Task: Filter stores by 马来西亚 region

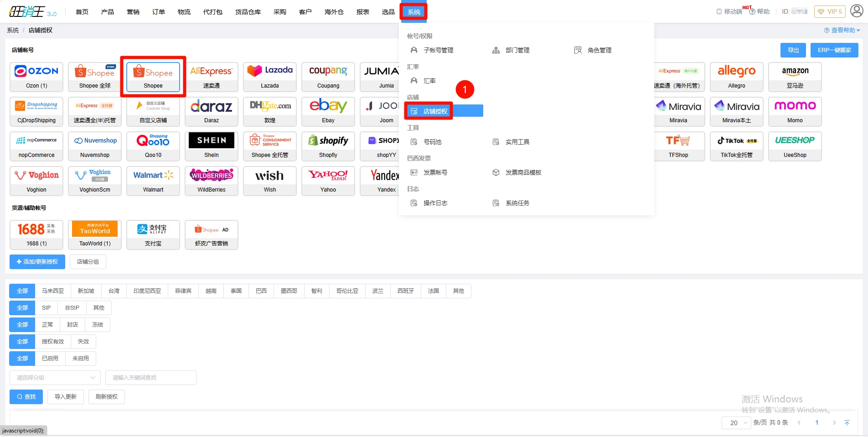Action: click(53, 291)
